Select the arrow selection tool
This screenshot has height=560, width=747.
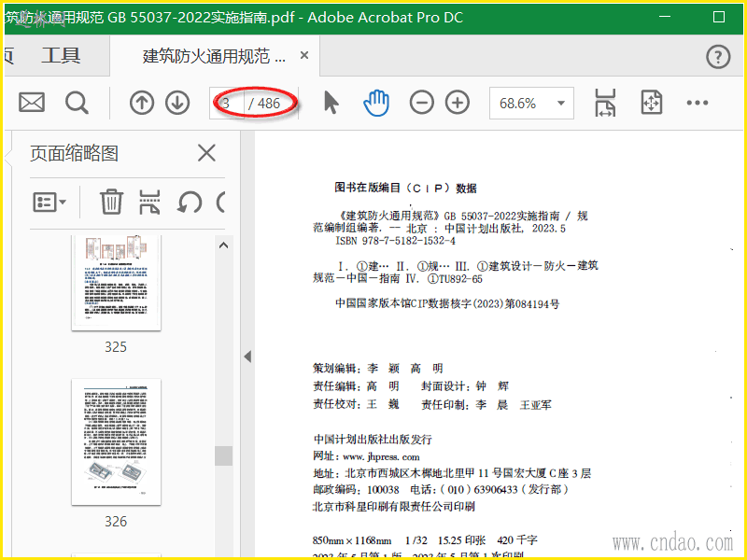[331, 103]
